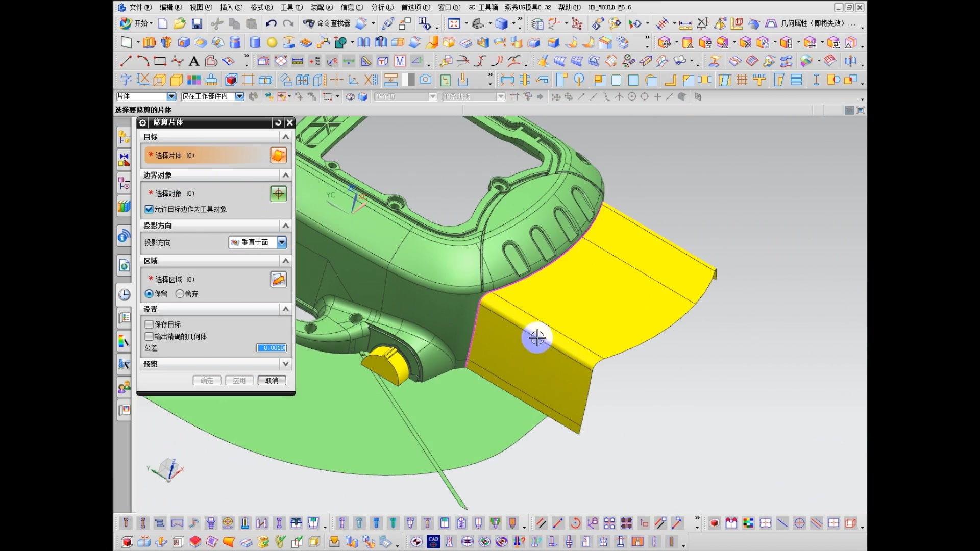The height and width of the screenshot is (551, 980).
Task: Open sheet body type filter dropdown
Action: point(171,96)
